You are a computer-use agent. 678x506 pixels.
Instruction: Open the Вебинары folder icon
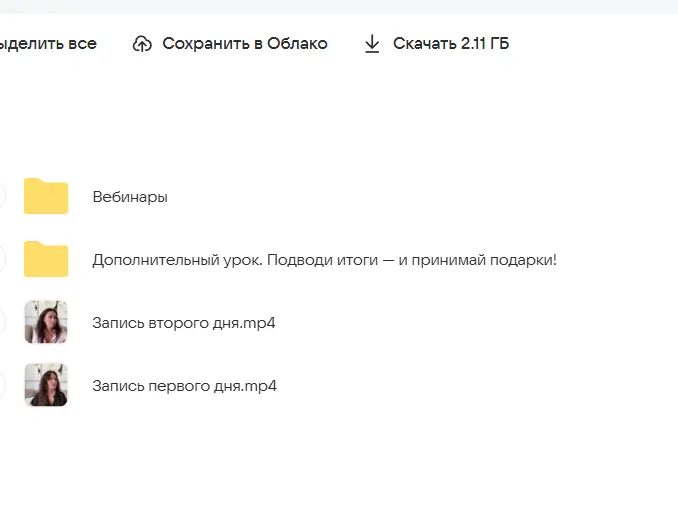[46, 196]
